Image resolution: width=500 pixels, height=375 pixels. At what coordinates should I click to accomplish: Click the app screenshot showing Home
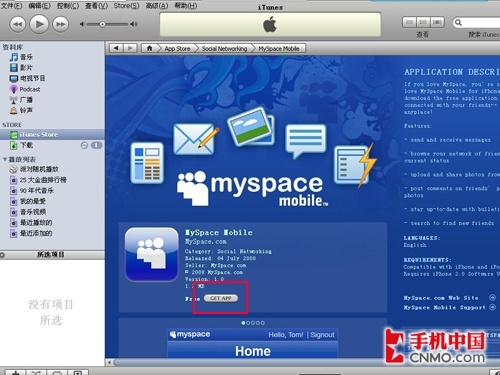tap(253, 343)
